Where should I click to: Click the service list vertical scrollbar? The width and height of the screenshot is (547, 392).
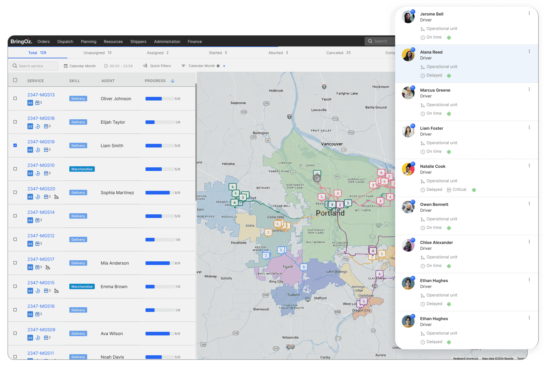coord(196,142)
